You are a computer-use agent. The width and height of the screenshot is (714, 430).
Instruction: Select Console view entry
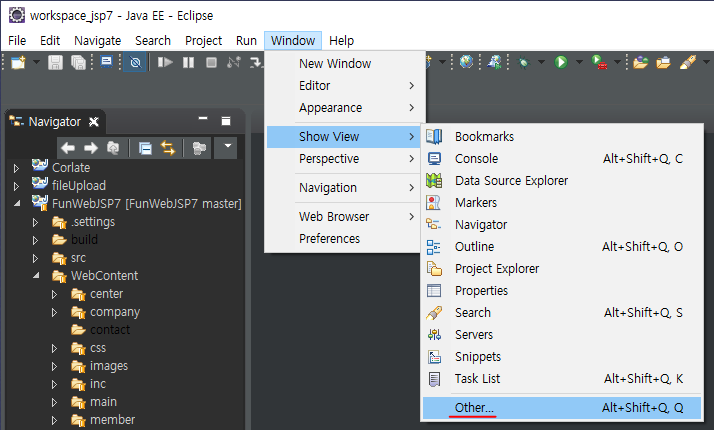[562, 159]
